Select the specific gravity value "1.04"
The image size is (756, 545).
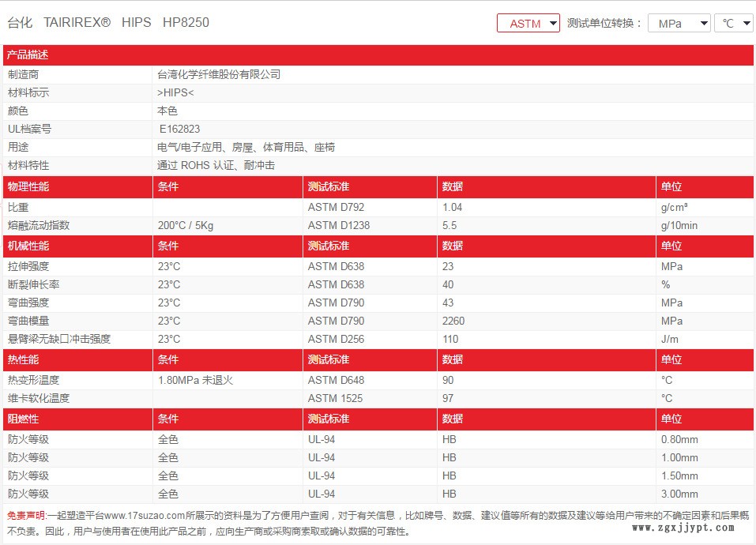[x=452, y=207]
